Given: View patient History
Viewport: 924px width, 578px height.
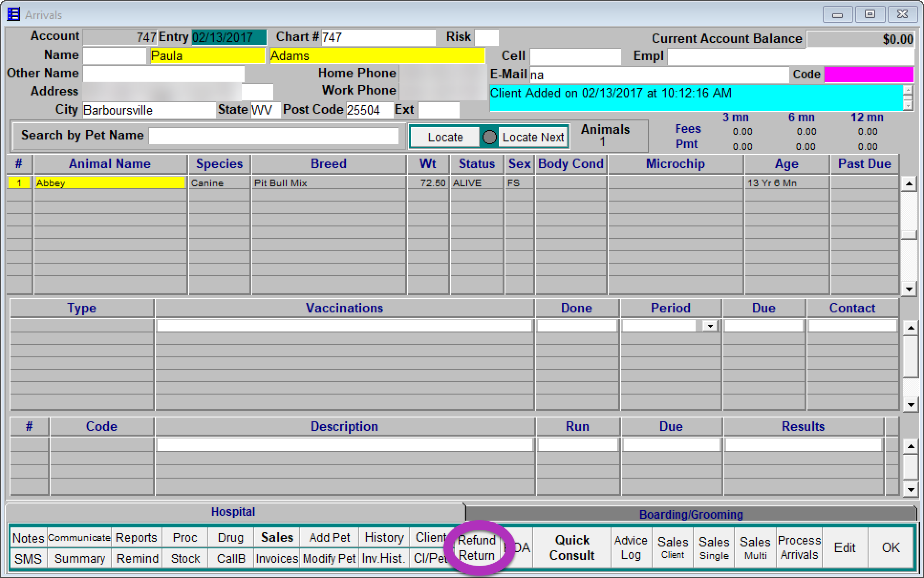Looking at the screenshot, I should coord(384,537).
